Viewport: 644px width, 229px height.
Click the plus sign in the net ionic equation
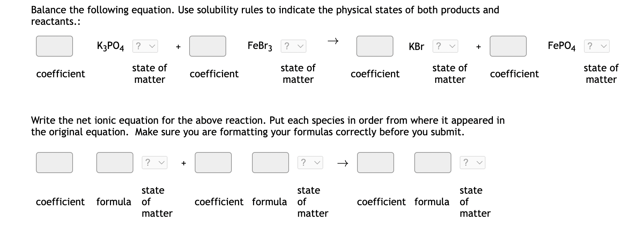[x=184, y=162]
